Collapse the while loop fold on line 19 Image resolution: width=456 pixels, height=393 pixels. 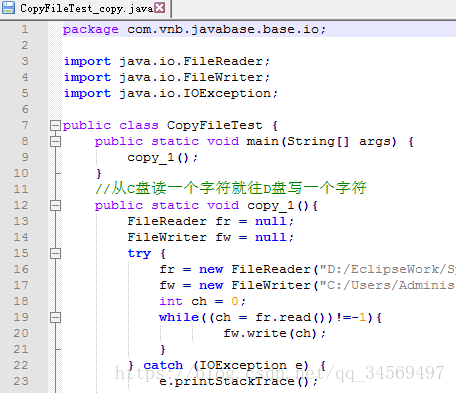[x=55, y=318]
